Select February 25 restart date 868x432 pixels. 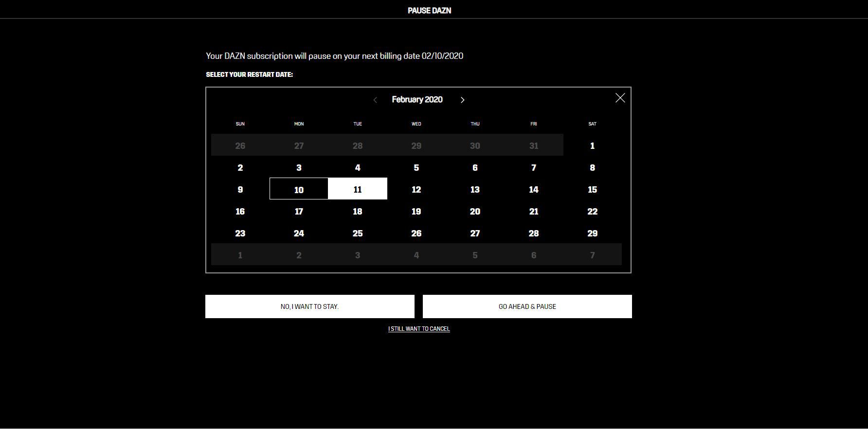point(358,233)
